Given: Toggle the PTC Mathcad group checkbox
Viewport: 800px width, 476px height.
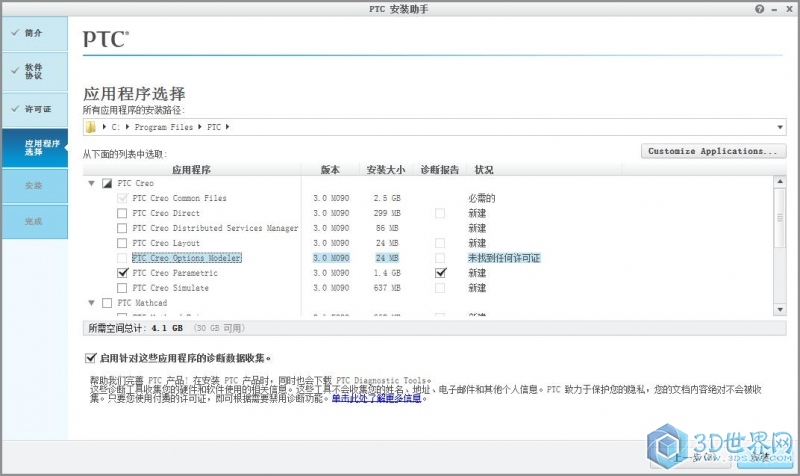Looking at the screenshot, I should (107, 303).
